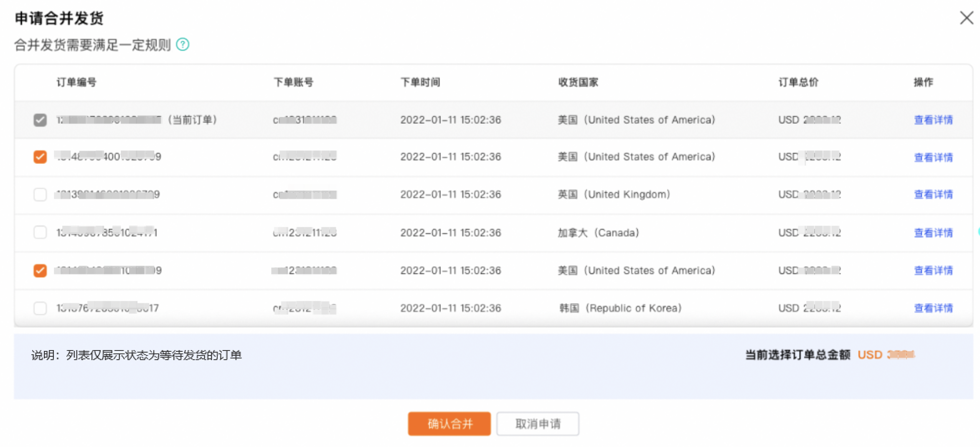Click the 订单总价 column header
Screen dimensions: 980x447
pos(798,82)
